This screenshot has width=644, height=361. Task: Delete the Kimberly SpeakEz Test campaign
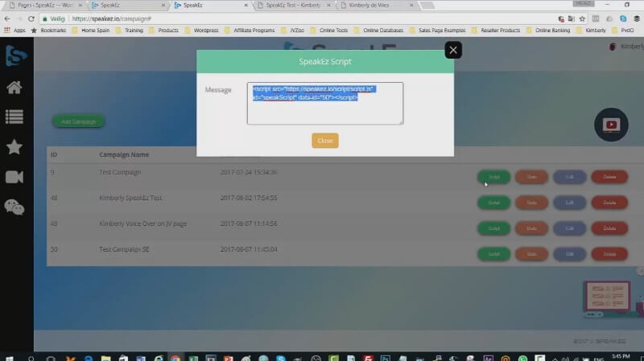pos(609,203)
